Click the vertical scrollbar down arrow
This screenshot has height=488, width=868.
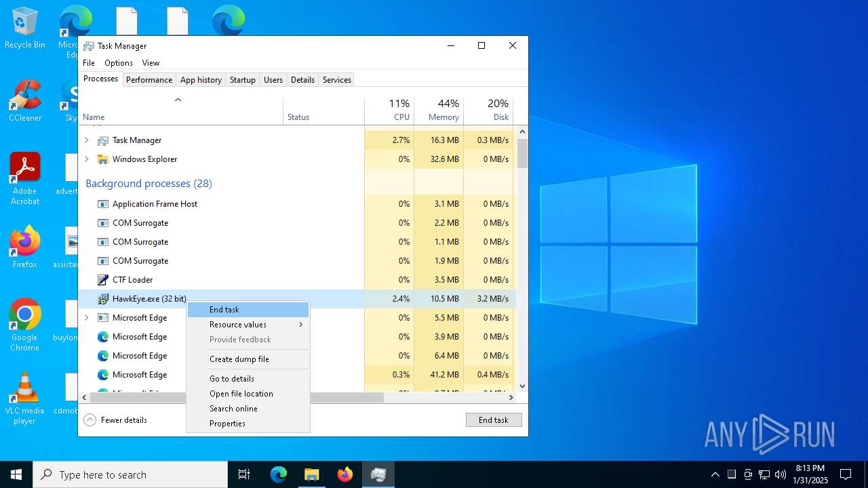(522, 386)
